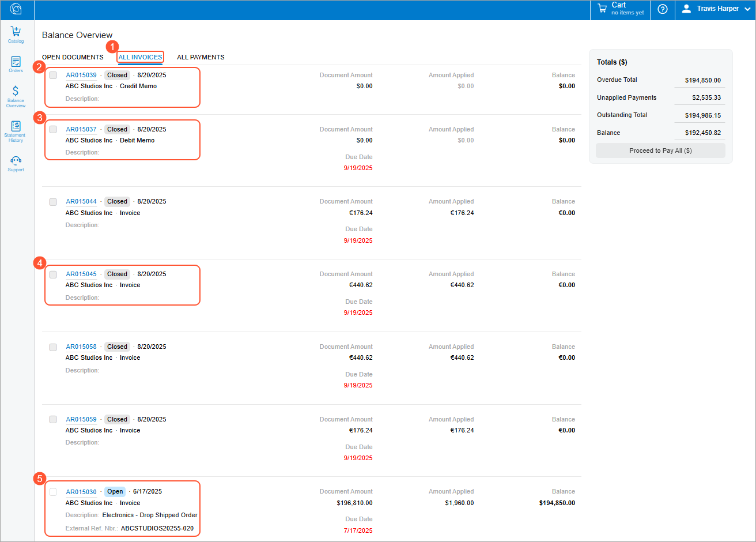Click the portal logo icon at top left
Image resolution: width=756 pixels, height=542 pixels.
[x=16, y=9]
